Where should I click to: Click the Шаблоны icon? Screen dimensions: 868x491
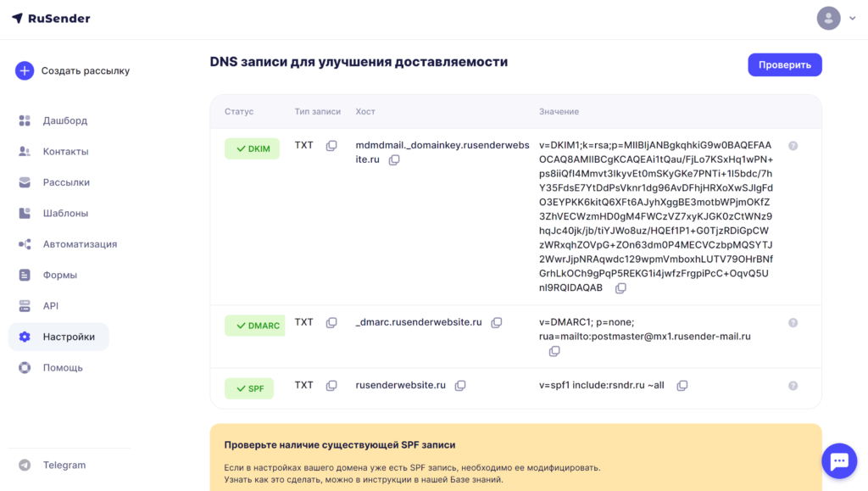25,213
